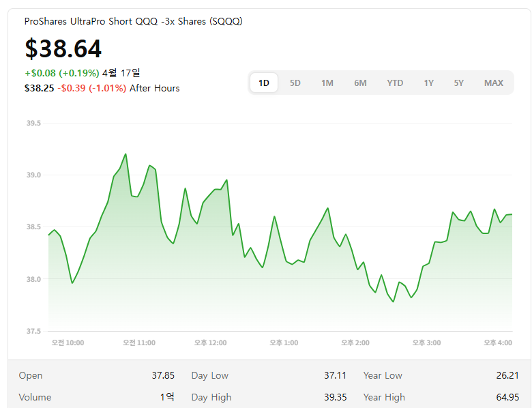Click the $38.64 current price

(x=63, y=48)
